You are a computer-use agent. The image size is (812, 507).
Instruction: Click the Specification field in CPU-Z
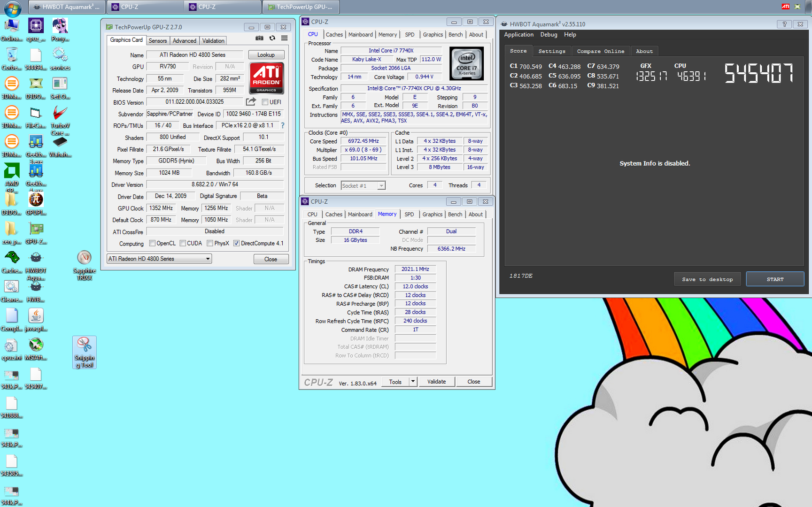[x=414, y=88]
